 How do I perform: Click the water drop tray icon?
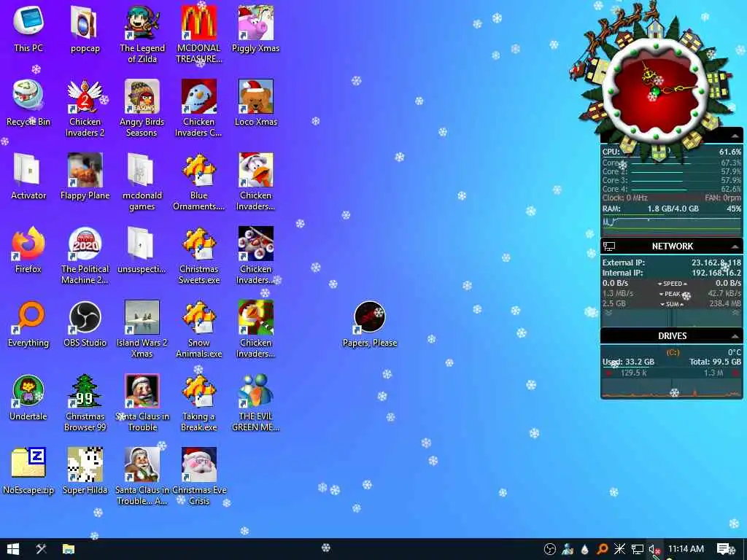(585, 549)
